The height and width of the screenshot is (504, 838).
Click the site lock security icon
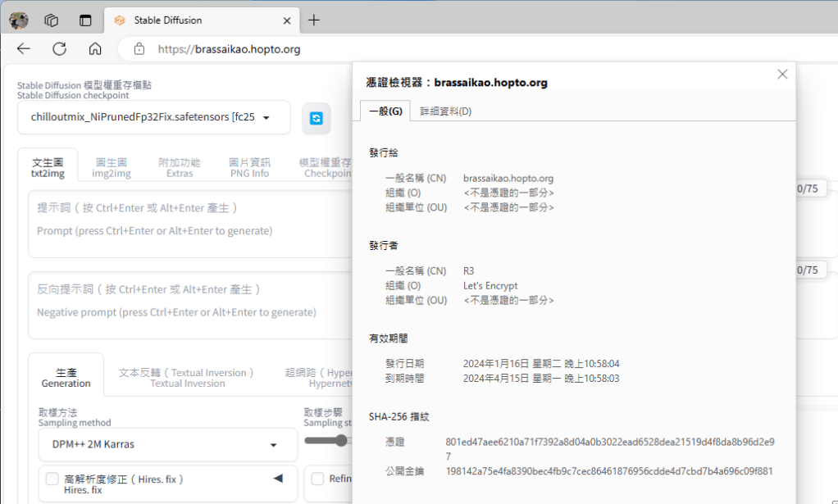pyautogui.click(x=139, y=49)
